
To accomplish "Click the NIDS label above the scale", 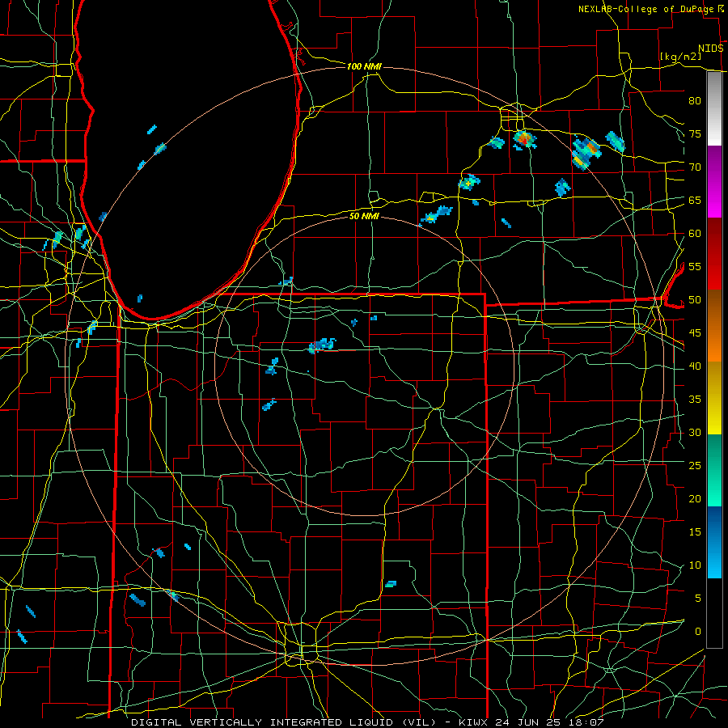I will click(711, 49).
